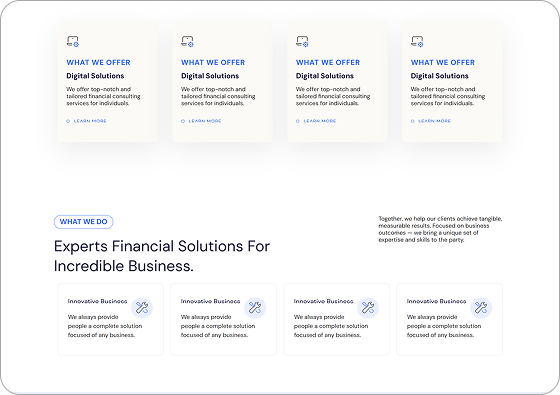Click the monitor-gear icon in the third offer card
This screenshot has width=560, height=395.
click(x=302, y=41)
